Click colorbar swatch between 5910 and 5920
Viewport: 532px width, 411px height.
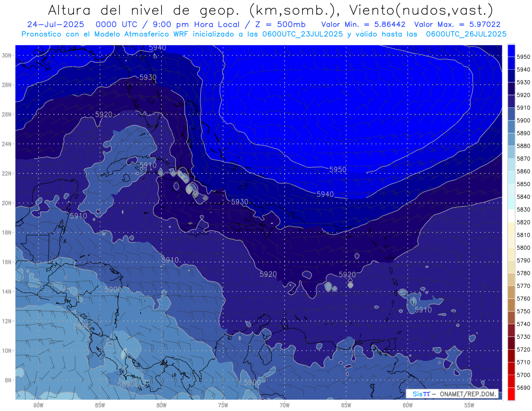click(x=511, y=102)
